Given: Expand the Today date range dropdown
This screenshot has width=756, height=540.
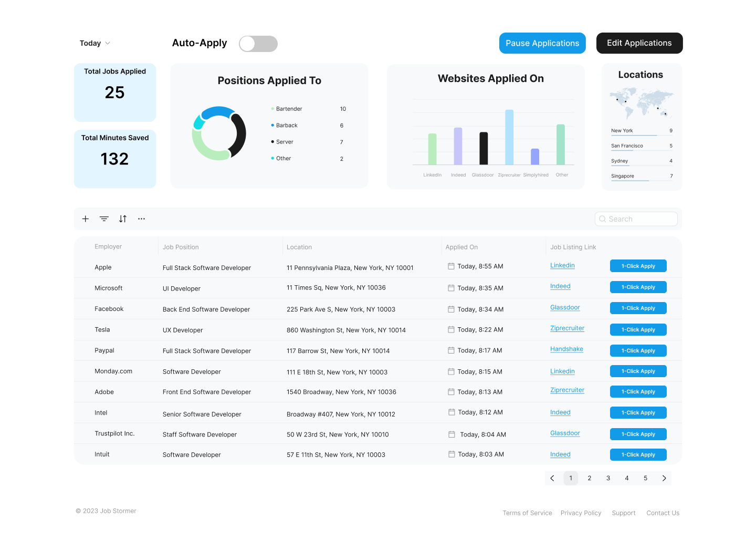Looking at the screenshot, I should tap(94, 43).
